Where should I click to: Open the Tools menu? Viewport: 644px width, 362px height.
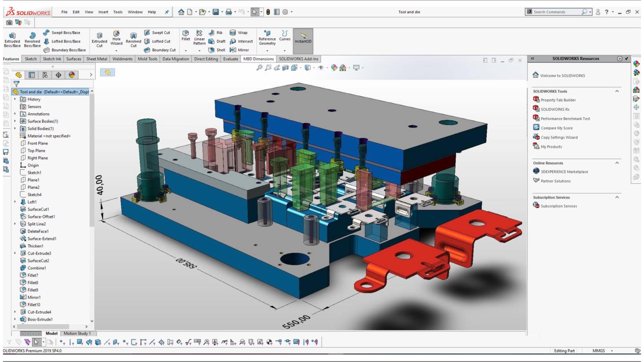(x=118, y=12)
